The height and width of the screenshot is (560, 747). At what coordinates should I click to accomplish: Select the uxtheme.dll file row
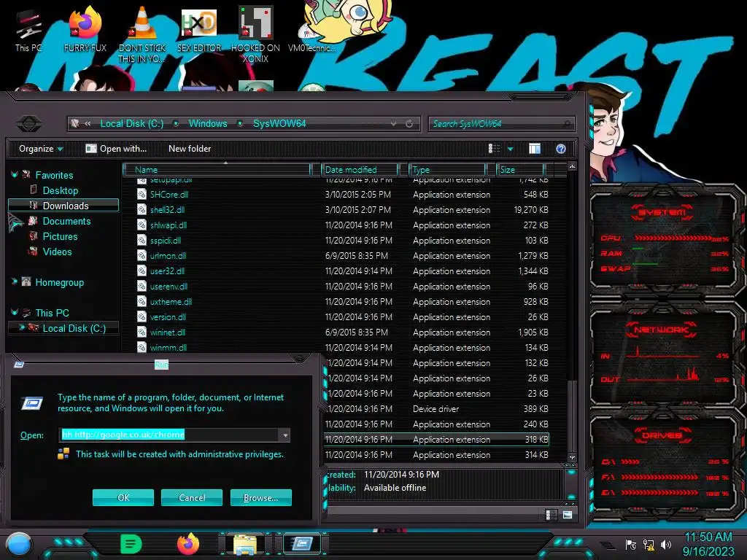[x=343, y=301]
